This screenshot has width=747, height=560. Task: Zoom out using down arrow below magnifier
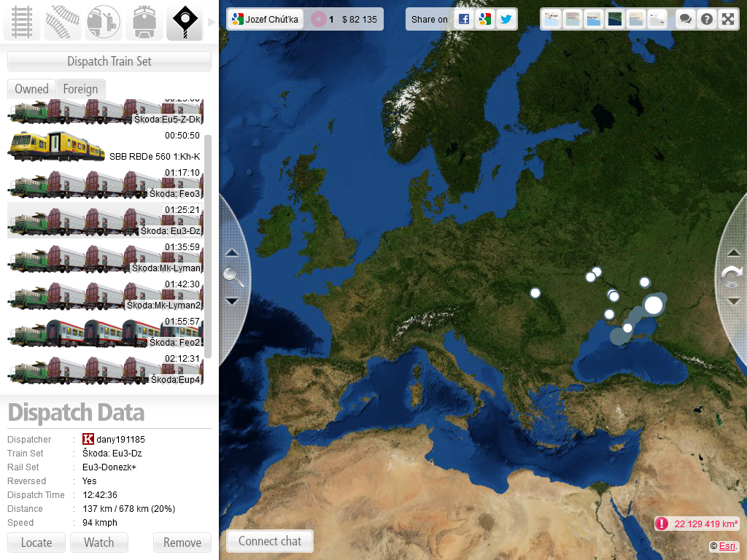pyautogui.click(x=232, y=301)
